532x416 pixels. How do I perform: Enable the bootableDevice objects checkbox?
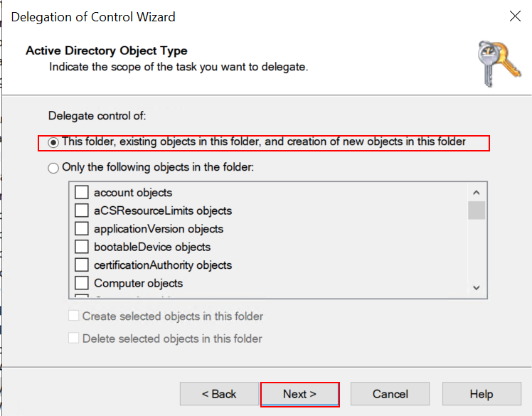[x=82, y=247]
